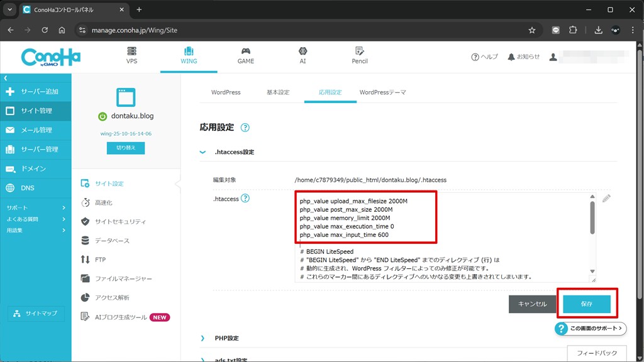Screen dimensions: 644x362
Task: Open a new browser tab
Action: point(139,9)
